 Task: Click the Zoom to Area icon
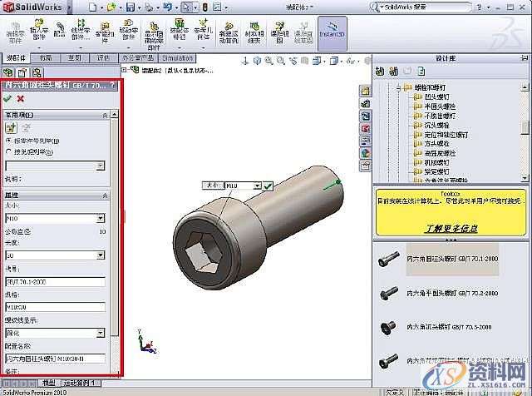pyautogui.click(x=280, y=61)
